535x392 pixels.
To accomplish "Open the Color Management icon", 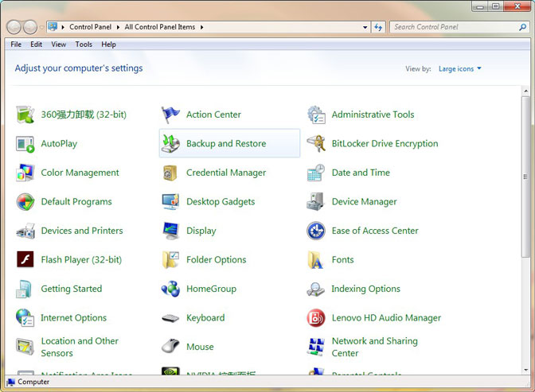I will coord(25,173).
